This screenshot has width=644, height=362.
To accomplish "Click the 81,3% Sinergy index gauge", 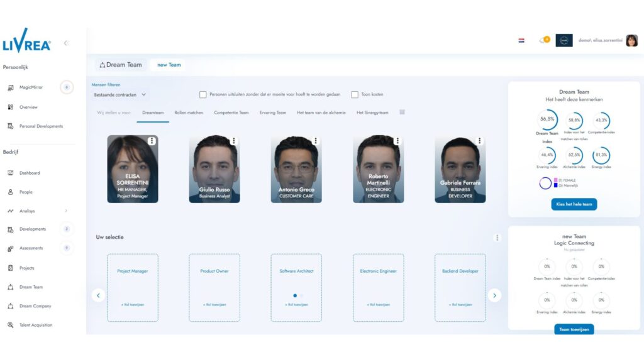I will tap(601, 155).
